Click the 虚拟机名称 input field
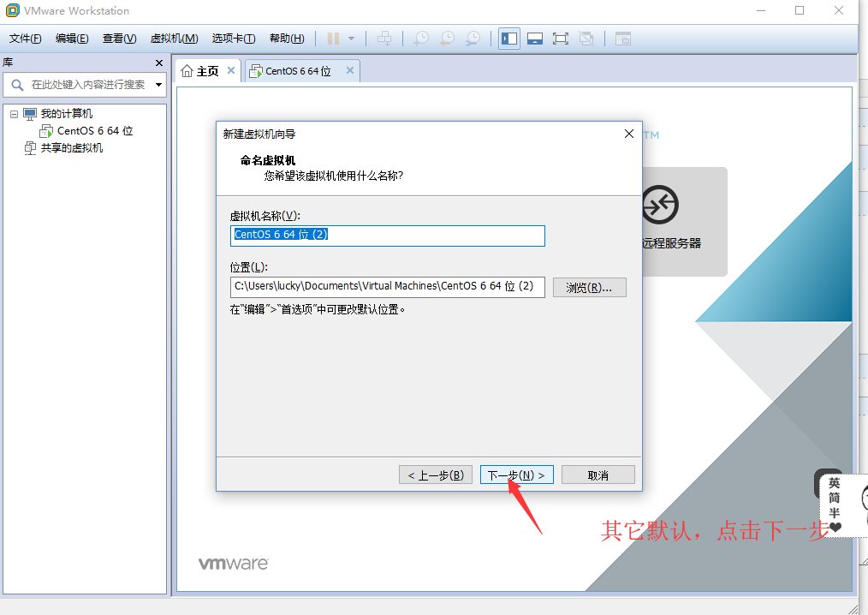 tap(388, 236)
